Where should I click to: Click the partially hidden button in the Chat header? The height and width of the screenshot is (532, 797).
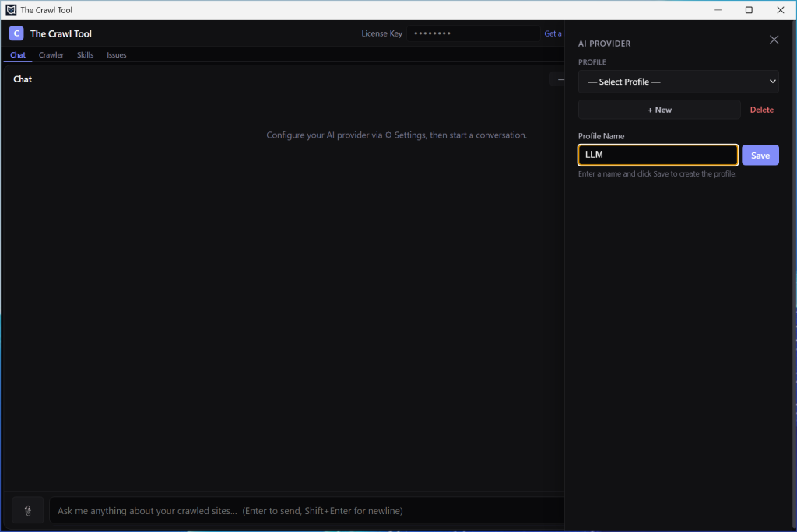[x=557, y=79]
